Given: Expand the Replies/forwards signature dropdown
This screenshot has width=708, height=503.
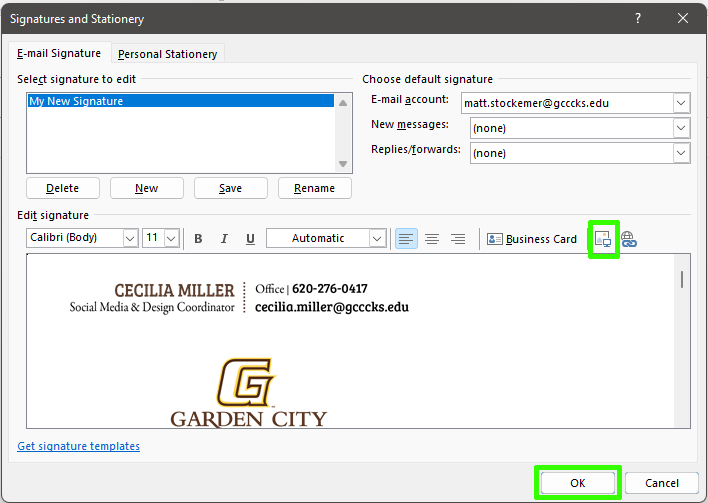Looking at the screenshot, I should [x=681, y=153].
